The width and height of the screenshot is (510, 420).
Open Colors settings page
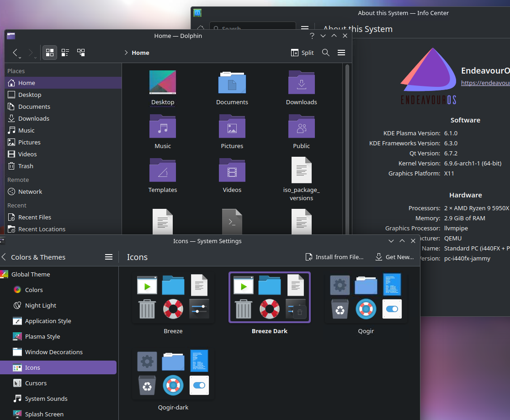(x=58, y=290)
